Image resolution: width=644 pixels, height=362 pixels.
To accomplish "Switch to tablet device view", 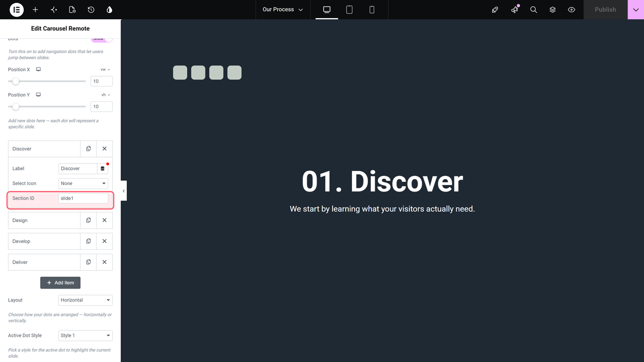I will pyautogui.click(x=349, y=10).
